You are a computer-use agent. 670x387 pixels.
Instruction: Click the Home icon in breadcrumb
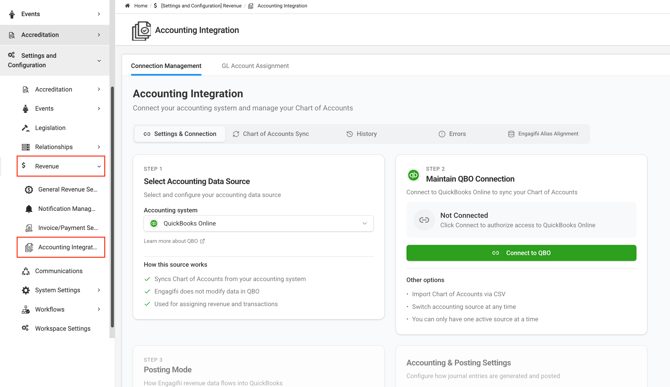pyautogui.click(x=127, y=6)
